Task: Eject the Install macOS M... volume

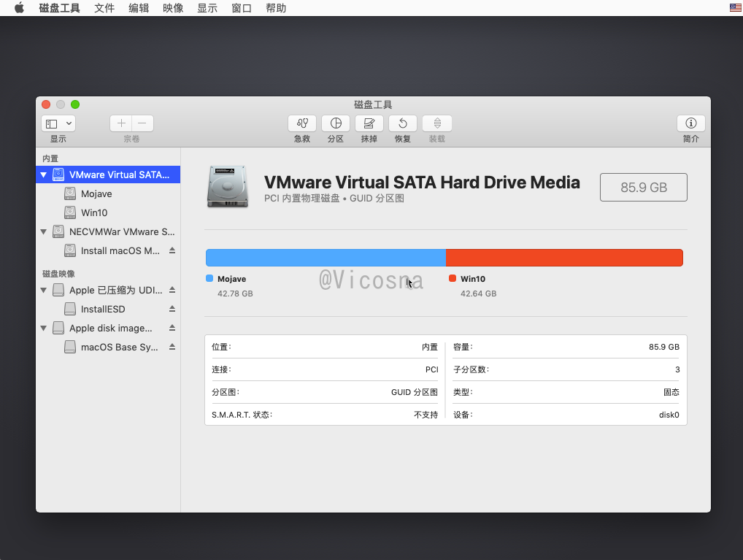Action: coord(172,250)
